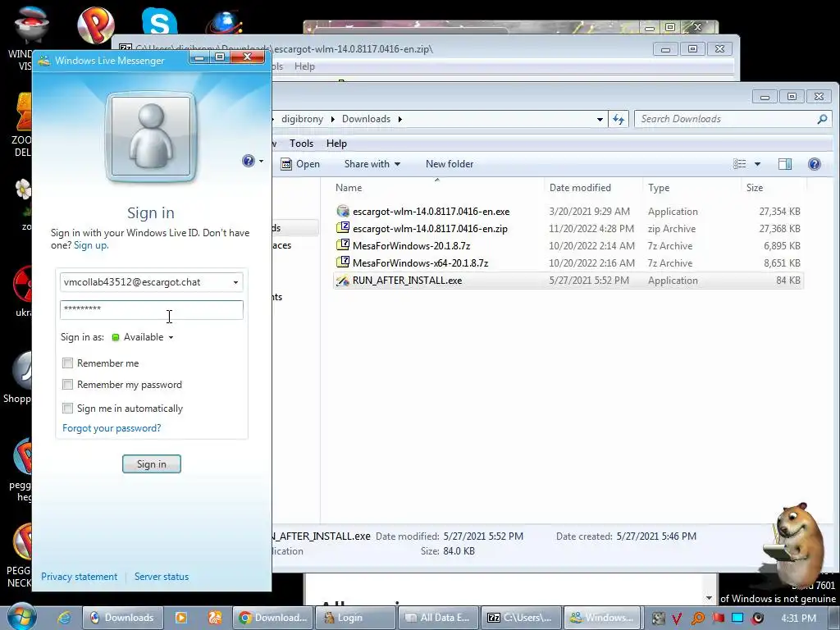Click the Tools menu in Explorer

[301, 144]
